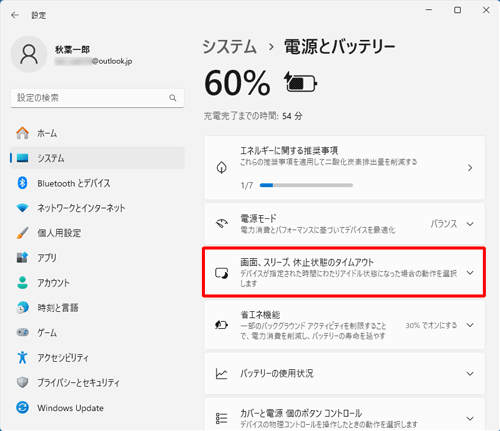This screenshot has width=500, height=431.
Task: Open アカウント settings page
Action: coord(97,283)
